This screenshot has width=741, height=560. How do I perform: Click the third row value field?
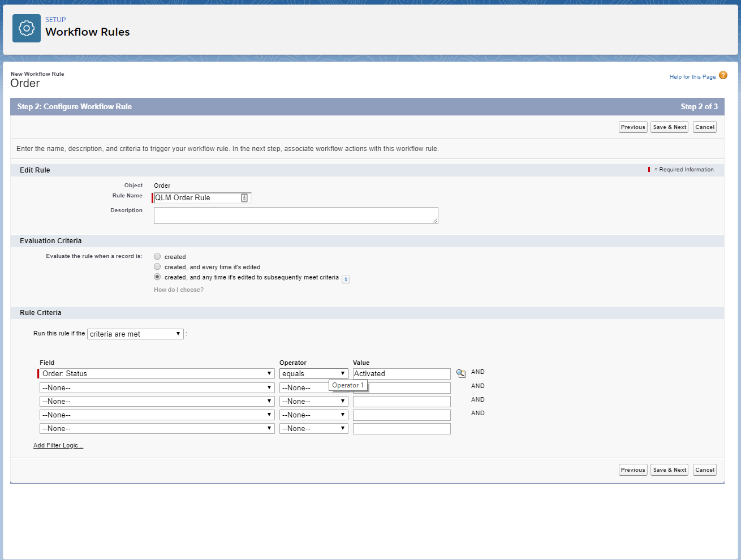[402, 402]
